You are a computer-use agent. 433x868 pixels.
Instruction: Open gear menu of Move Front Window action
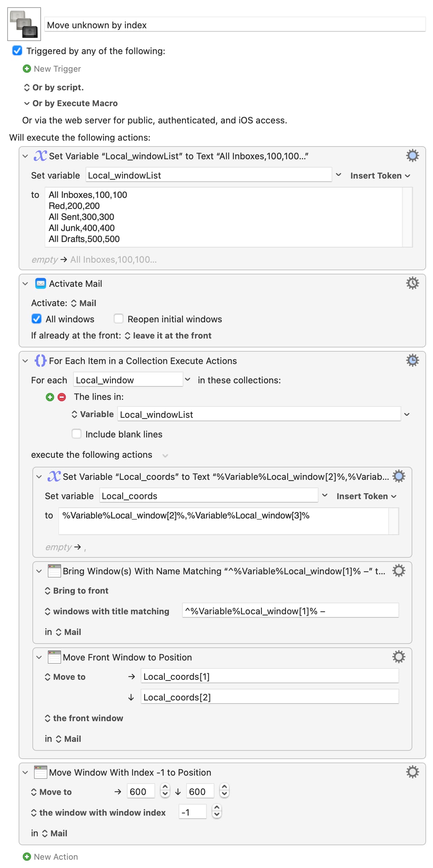(x=399, y=657)
